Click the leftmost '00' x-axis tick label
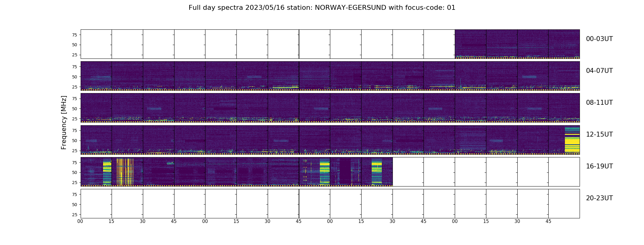The height and width of the screenshot is (245, 644). pyautogui.click(x=80, y=221)
